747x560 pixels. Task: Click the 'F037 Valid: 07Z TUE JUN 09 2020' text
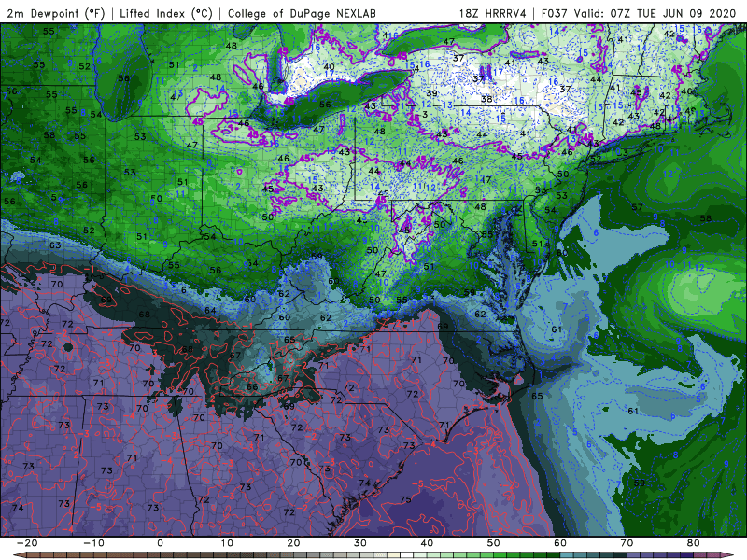(639, 13)
